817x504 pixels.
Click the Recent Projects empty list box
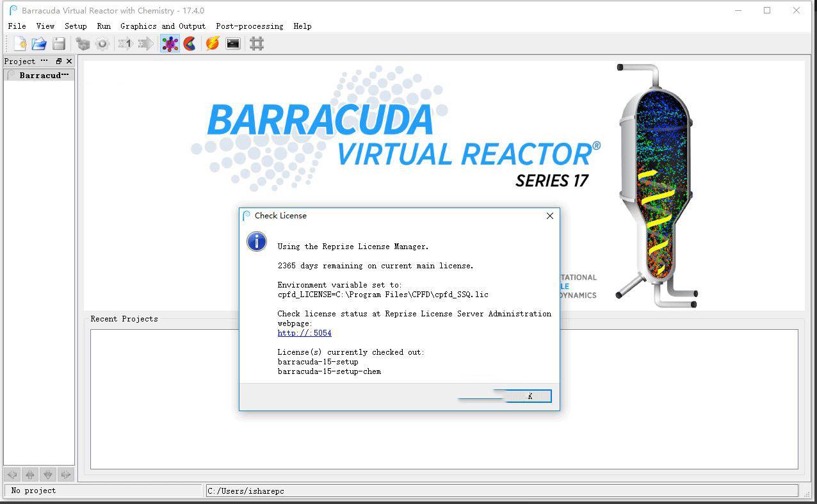pos(444,399)
